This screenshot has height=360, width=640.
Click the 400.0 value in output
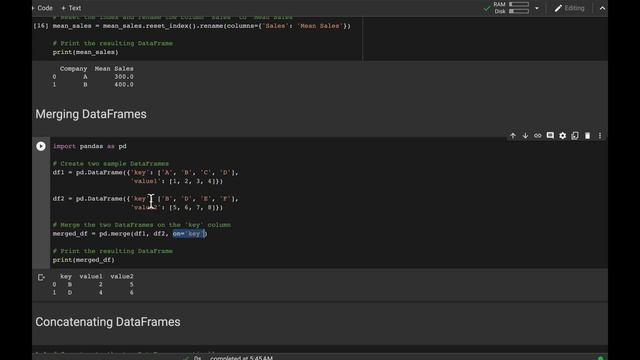point(124,84)
